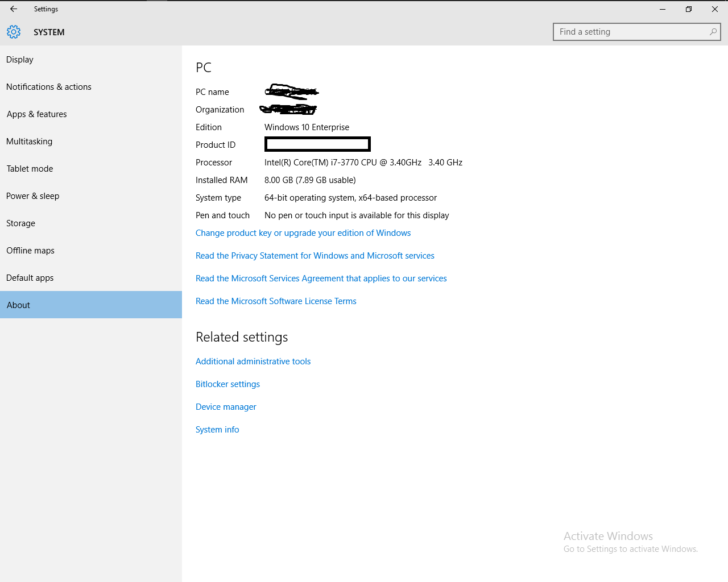Click the magnifier icon in search box
This screenshot has width=728, height=582.
(x=713, y=32)
